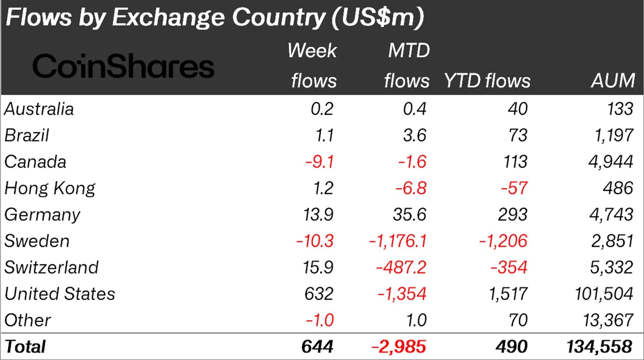Click the CoinShares logo
Viewport: 644px width, 360px height.
click(x=123, y=66)
